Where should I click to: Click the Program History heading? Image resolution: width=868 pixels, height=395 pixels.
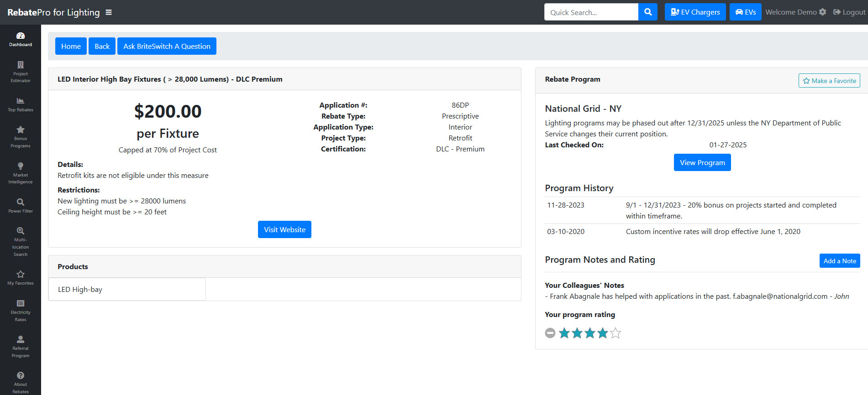[x=579, y=188]
